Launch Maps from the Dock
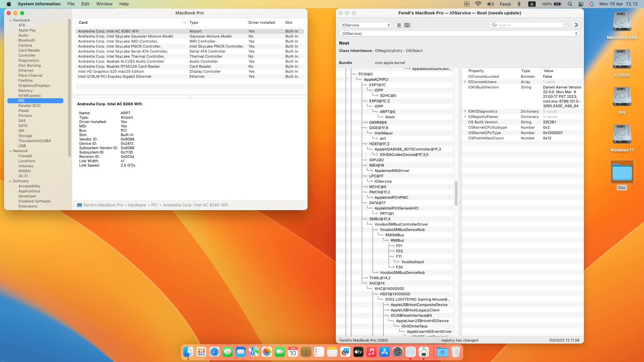 pyautogui.click(x=254, y=352)
